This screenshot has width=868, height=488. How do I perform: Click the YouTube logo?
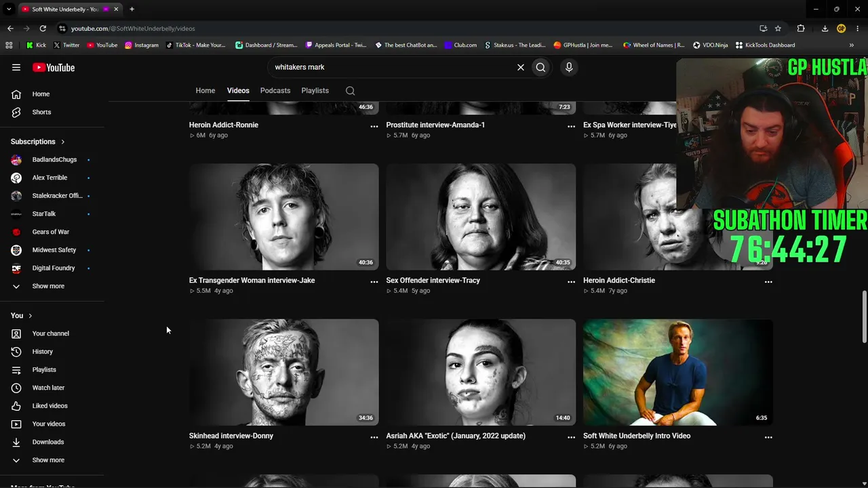pyautogui.click(x=54, y=67)
